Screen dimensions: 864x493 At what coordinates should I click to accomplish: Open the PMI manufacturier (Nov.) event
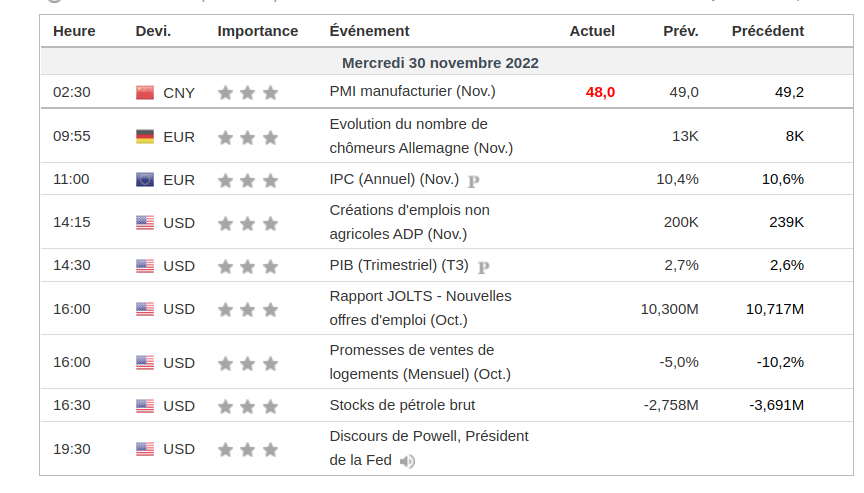pos(412,91)
